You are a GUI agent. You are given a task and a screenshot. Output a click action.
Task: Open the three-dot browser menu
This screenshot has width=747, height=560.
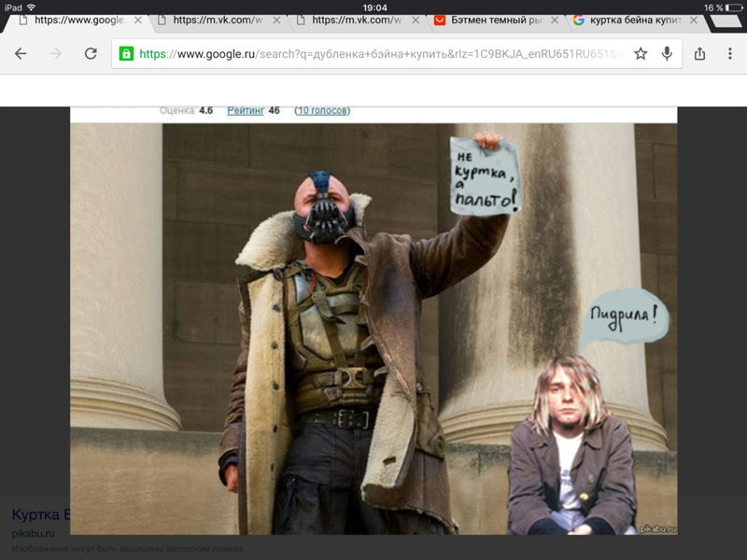[730, 53]
